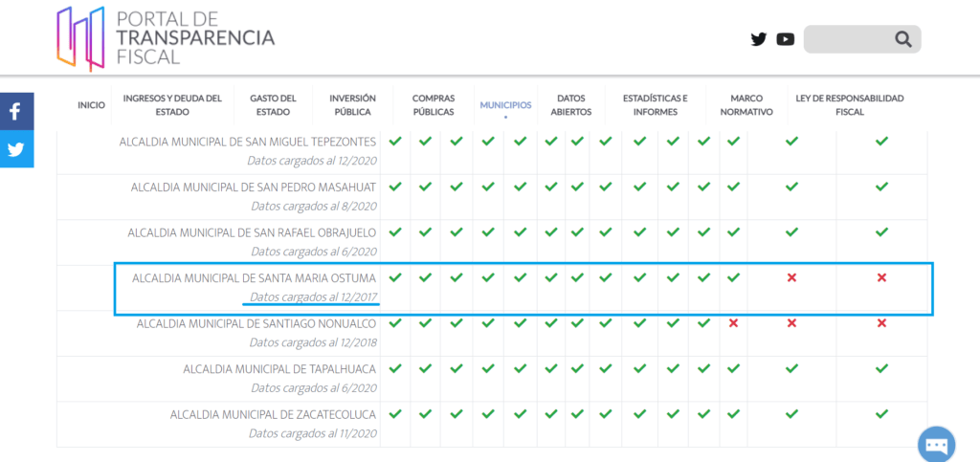Open Alcaldia Municipal de Zacatecoluca link

[x=273, y=414]
